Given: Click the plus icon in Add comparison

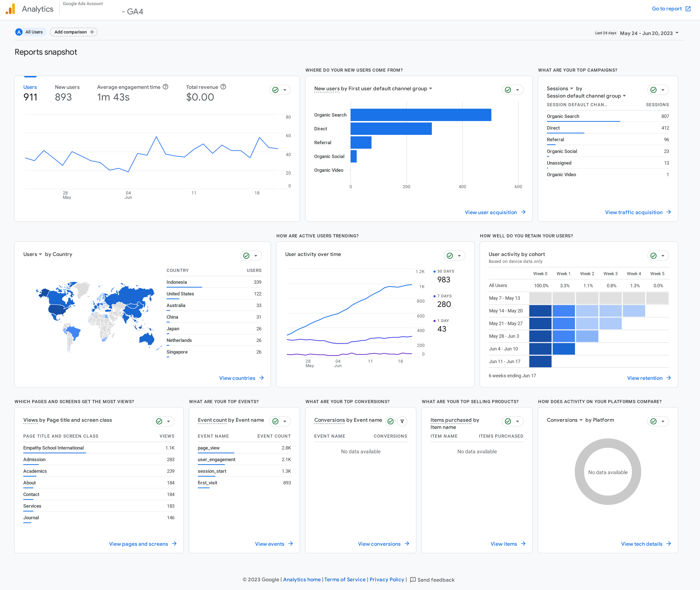Looking at the screenshot, I should 92,32.
